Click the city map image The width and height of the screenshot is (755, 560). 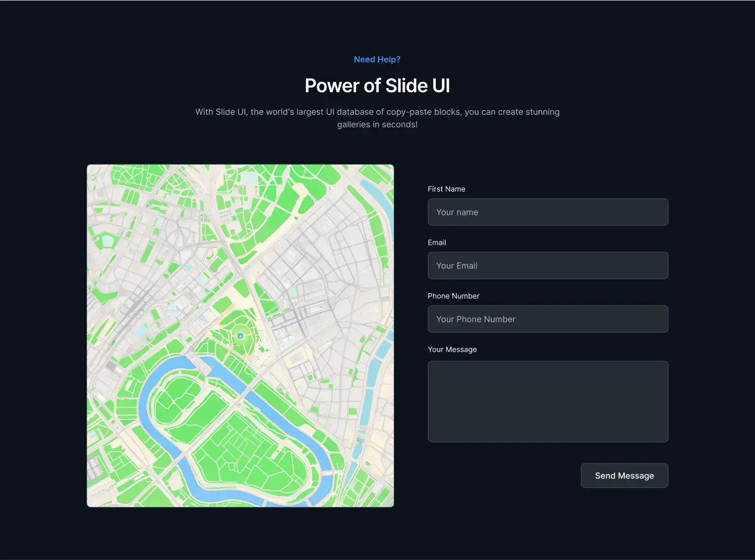tap(240, 336)
